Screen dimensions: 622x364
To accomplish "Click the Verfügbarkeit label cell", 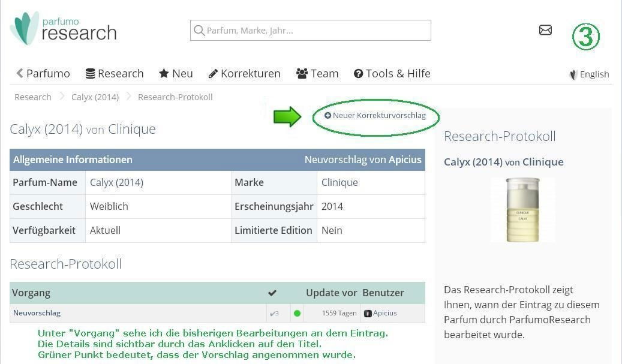I will [x=47, y=230].
